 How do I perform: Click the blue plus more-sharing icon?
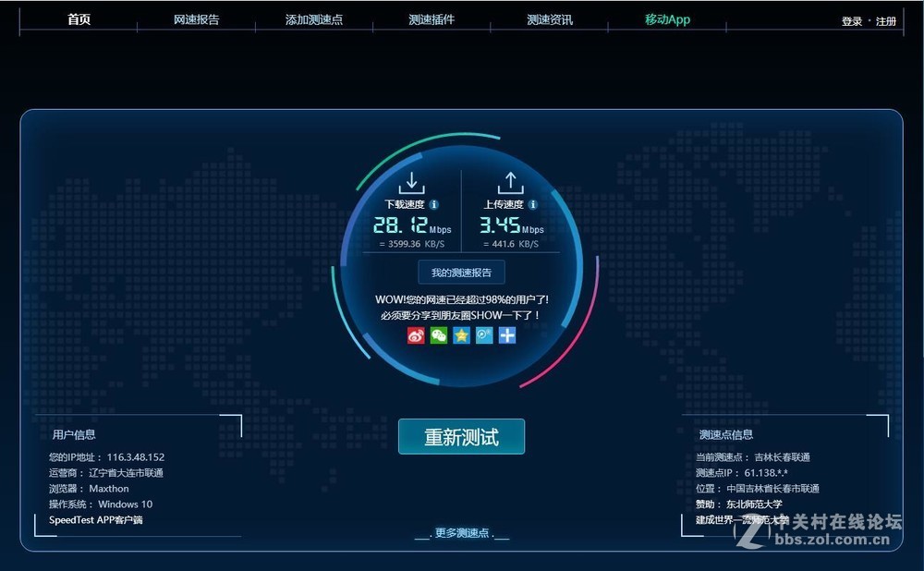[506, 335]
